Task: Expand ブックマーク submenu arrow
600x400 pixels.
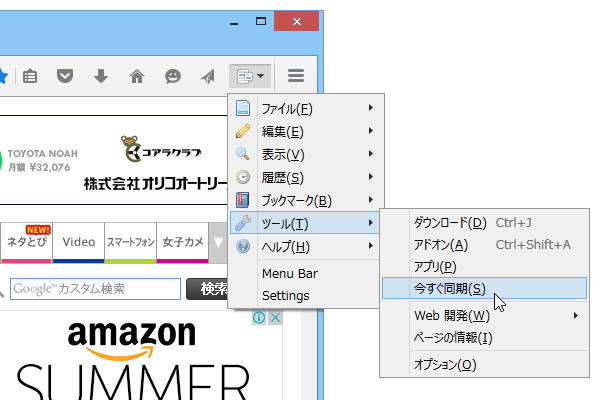Action: (370, 199)
